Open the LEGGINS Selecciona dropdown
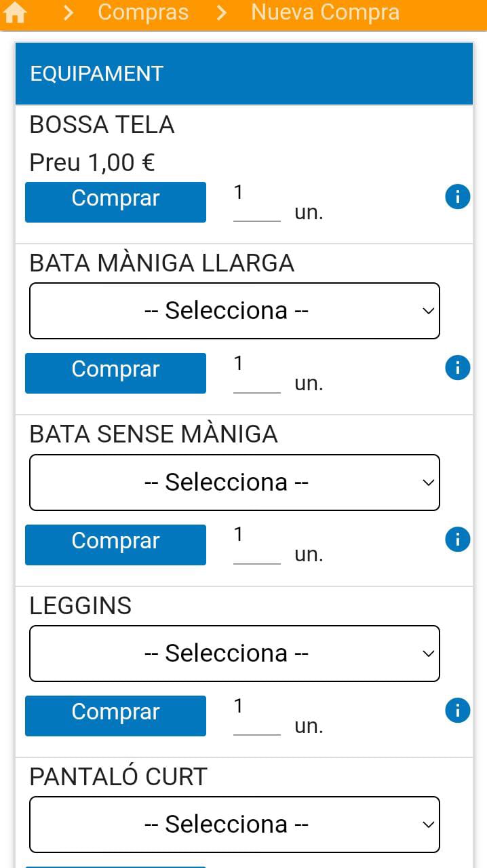Image resolution: width=487 pixels, height=868 pixels. [235, 654]
